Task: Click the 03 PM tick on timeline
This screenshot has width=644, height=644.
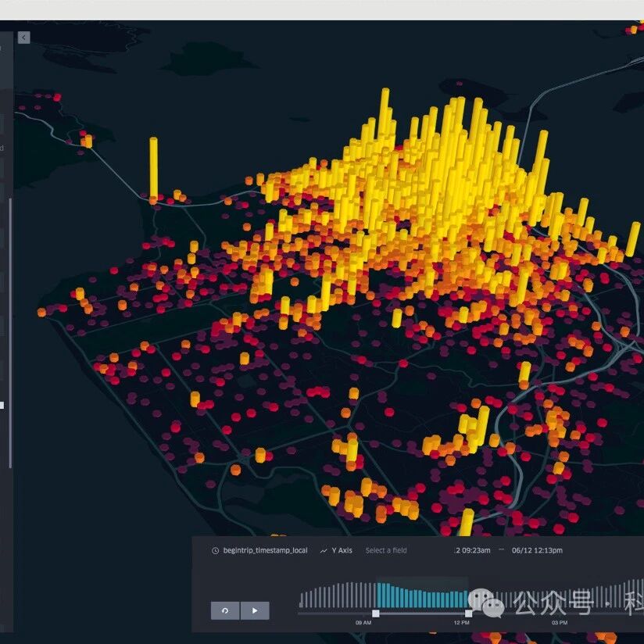Action: (x=560, y=623)
